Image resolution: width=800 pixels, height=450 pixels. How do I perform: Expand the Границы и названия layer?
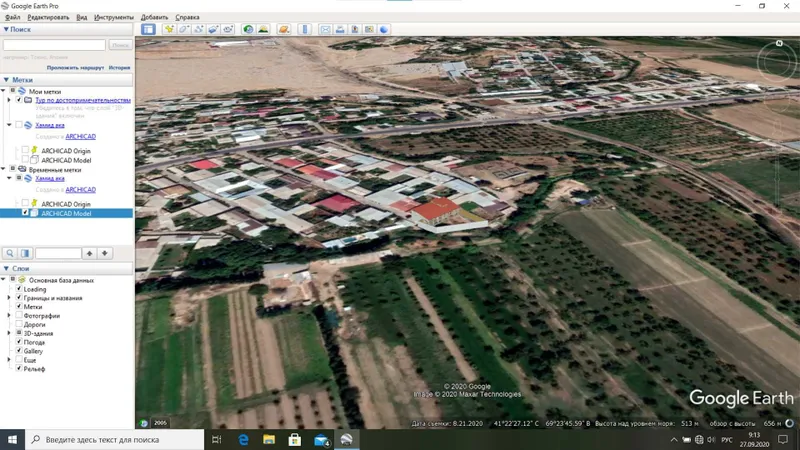pyautogui.click(x=9, y=298)
